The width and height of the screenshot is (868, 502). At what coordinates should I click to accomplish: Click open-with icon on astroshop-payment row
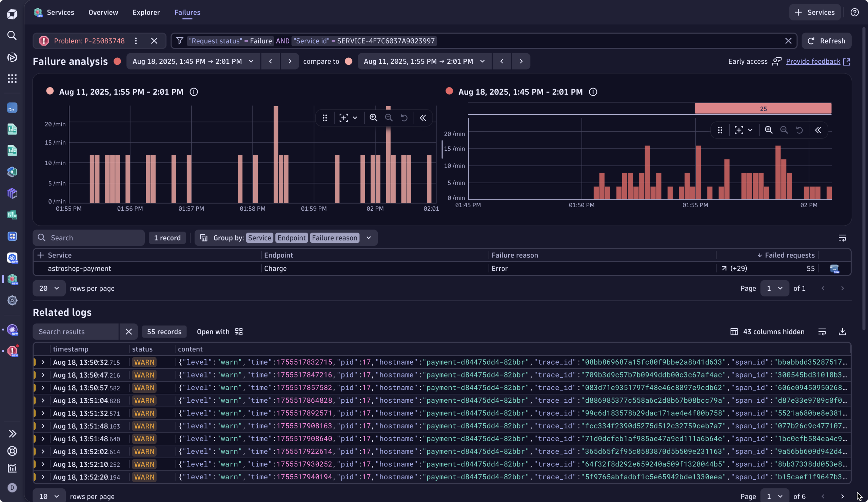tap(834, 269)
